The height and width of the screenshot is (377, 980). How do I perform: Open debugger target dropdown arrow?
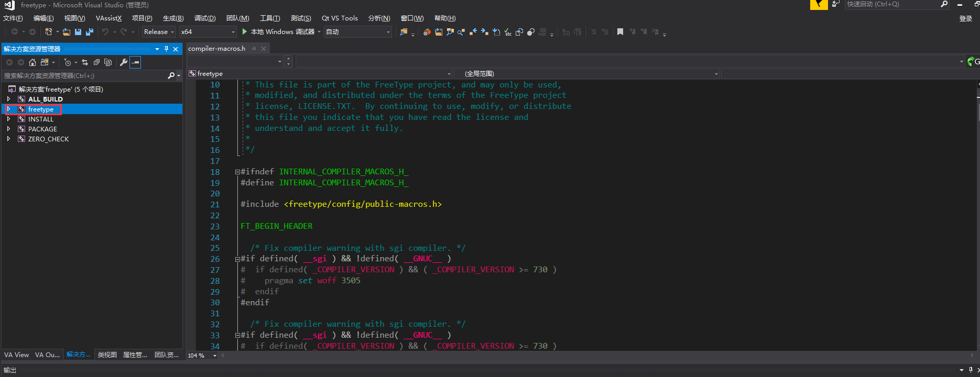[319, 32]
